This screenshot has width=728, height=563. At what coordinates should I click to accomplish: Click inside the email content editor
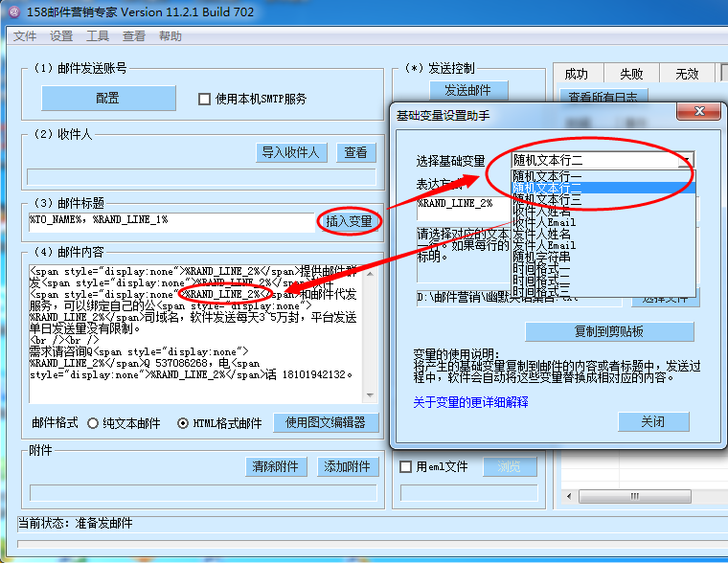coord(195,334)
